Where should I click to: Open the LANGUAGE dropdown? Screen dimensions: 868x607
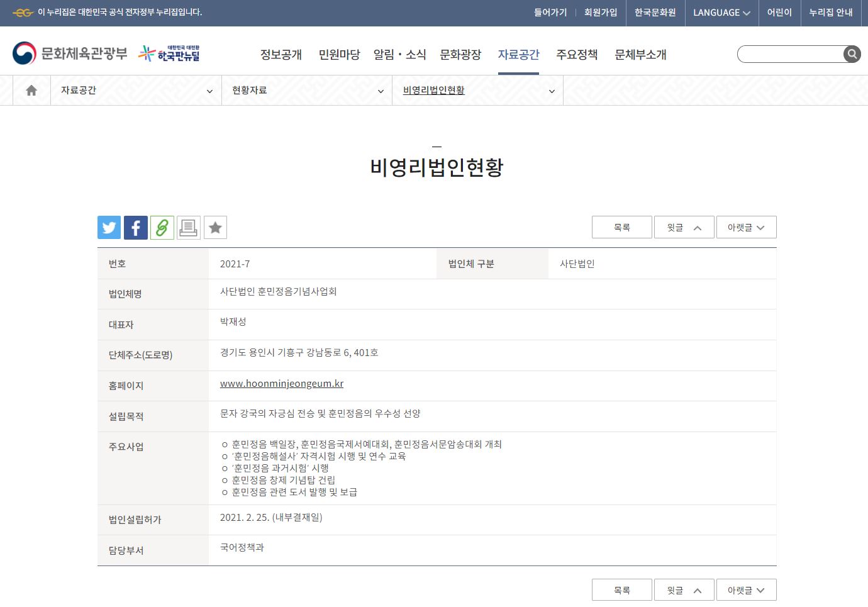click(x=721, y=13)
